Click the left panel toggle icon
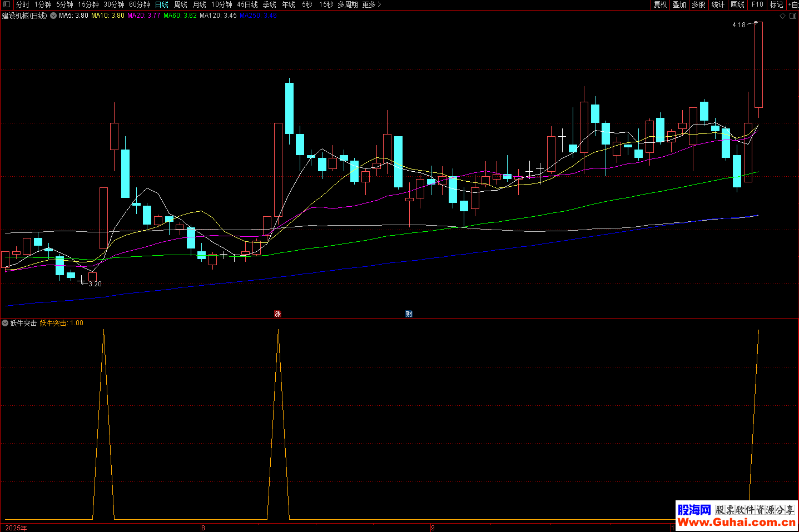 7,4
